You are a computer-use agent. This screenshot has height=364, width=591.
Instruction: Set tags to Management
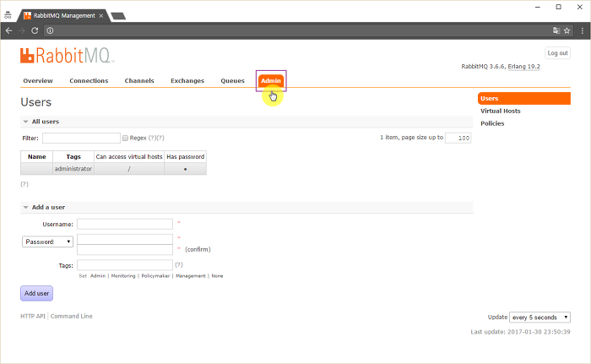click(x=191, y=276)
